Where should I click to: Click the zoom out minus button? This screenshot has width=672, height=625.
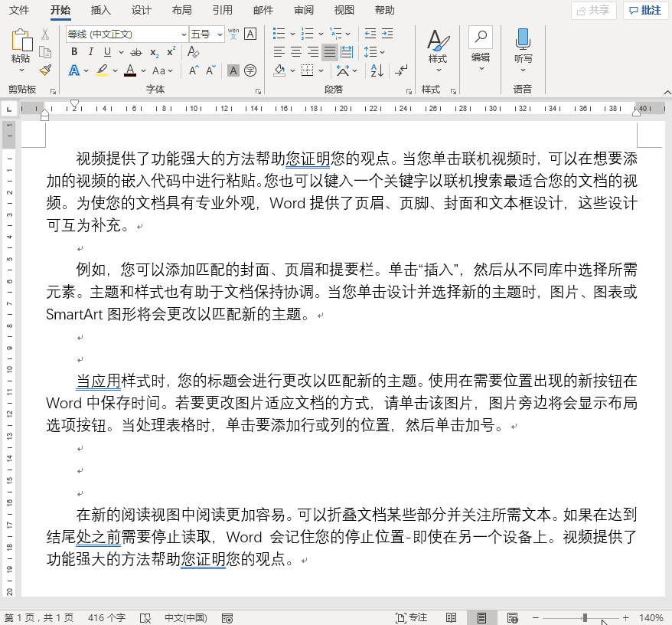coord(535,617)
